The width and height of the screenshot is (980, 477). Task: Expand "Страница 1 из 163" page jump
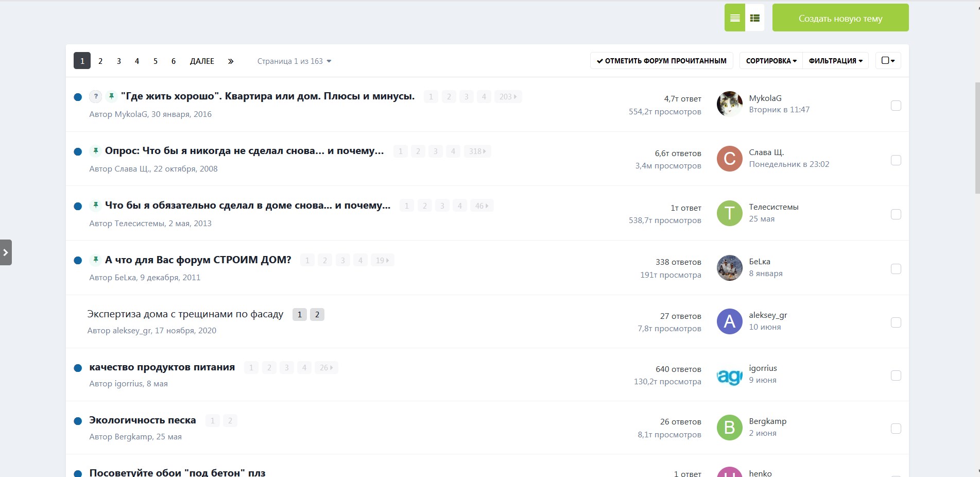(294, 61)
